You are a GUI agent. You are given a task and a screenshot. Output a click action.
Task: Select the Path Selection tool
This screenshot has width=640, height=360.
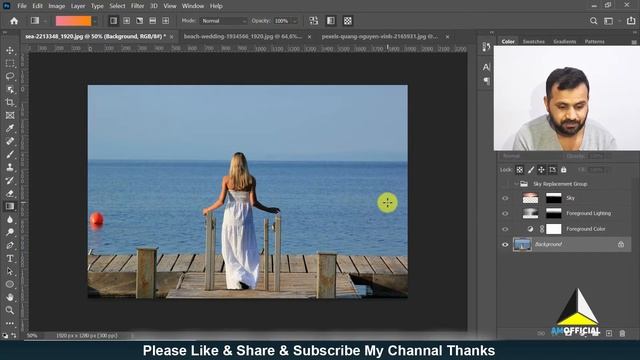pyautogui.click(x=10, y=271)
